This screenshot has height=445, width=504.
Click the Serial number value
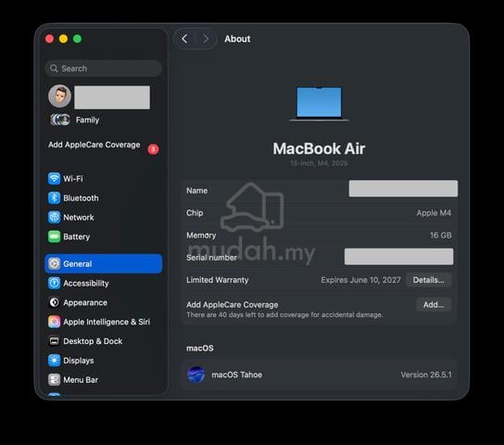(x=399, y=257)
